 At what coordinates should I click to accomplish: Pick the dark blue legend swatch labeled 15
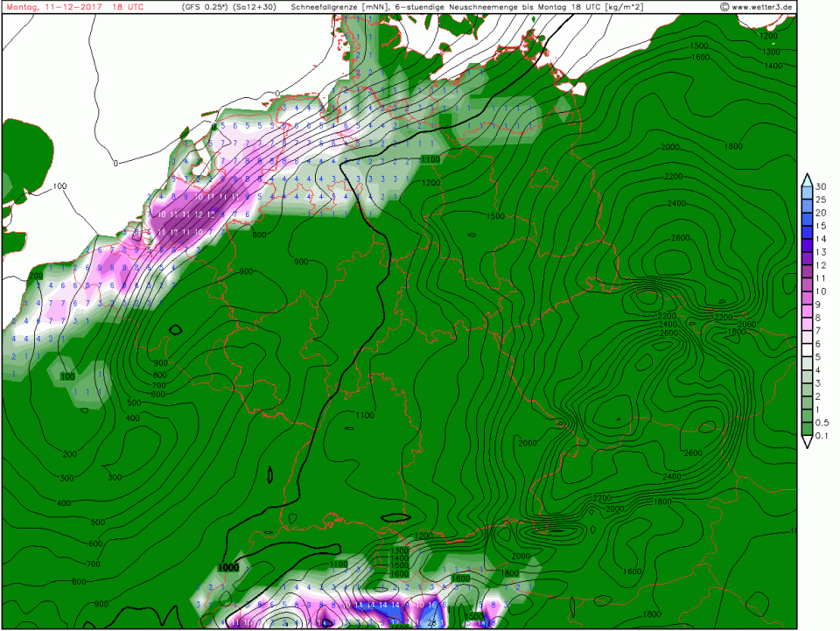coord(806,226)
